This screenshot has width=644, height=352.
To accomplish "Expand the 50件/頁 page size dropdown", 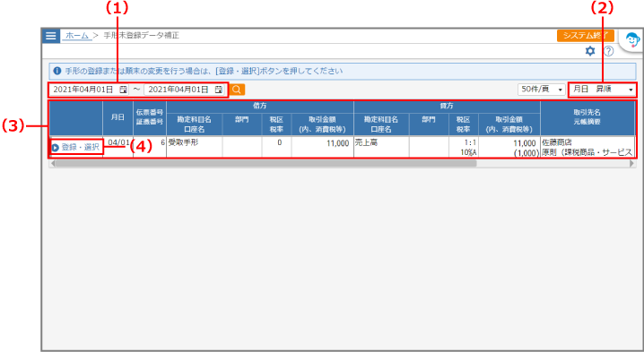I will click(x=542, y=90).
